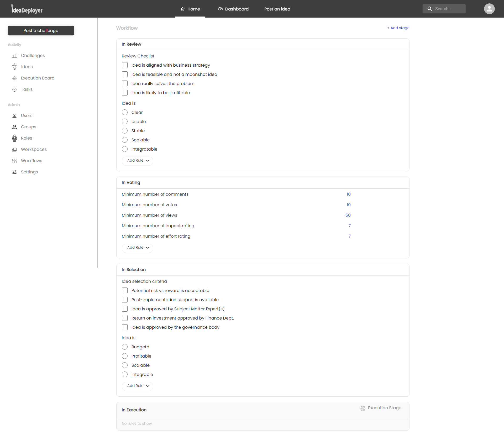Open the user profile avatar
Screen dimensions: 504x436
[x=489, y=9]
